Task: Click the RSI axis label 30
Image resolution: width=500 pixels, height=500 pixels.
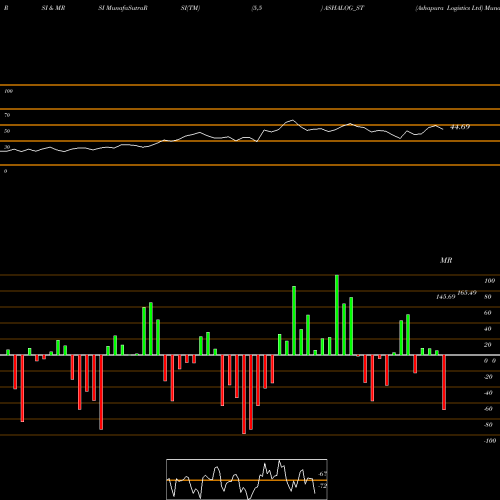Action: point(7,147)
